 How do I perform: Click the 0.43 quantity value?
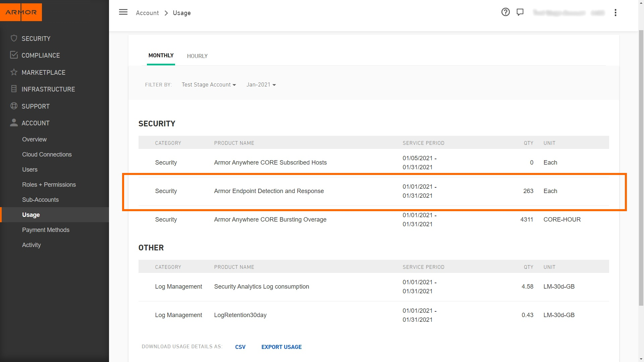click(x=527, y=315)
